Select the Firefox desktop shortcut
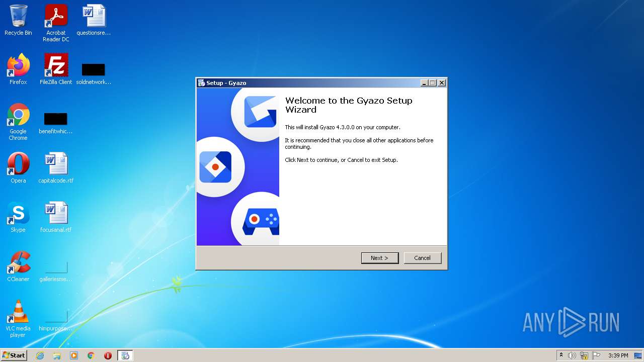The height and width of the screenshot is (362, 644). coord(18,69)
